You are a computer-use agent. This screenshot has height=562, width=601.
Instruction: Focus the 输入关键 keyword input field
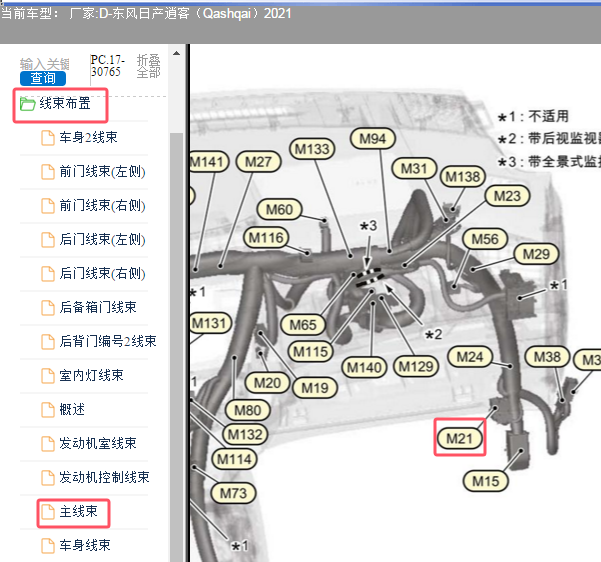44,64
